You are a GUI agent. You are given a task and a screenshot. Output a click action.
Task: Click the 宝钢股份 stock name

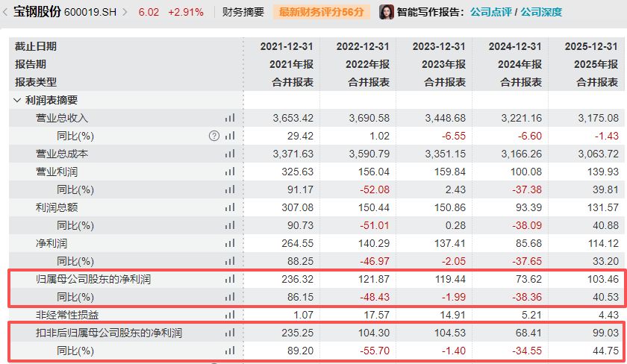37,12
